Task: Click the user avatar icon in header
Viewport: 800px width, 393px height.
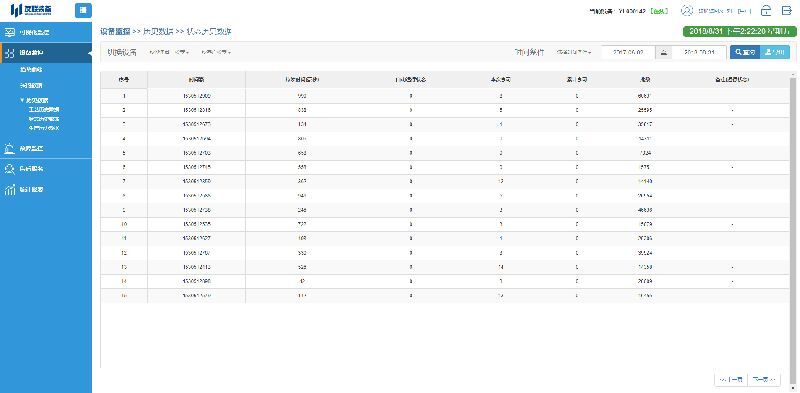Action: point(687,10)
